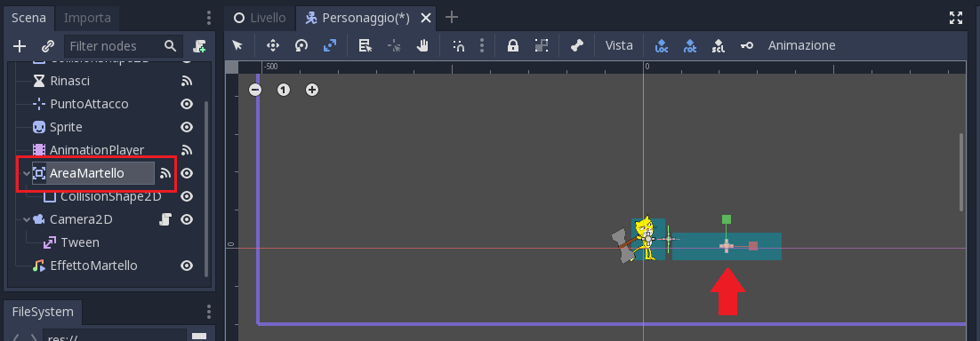Select the Tween node
Viewport: 980px width, 341px height.
click(79, 242)
